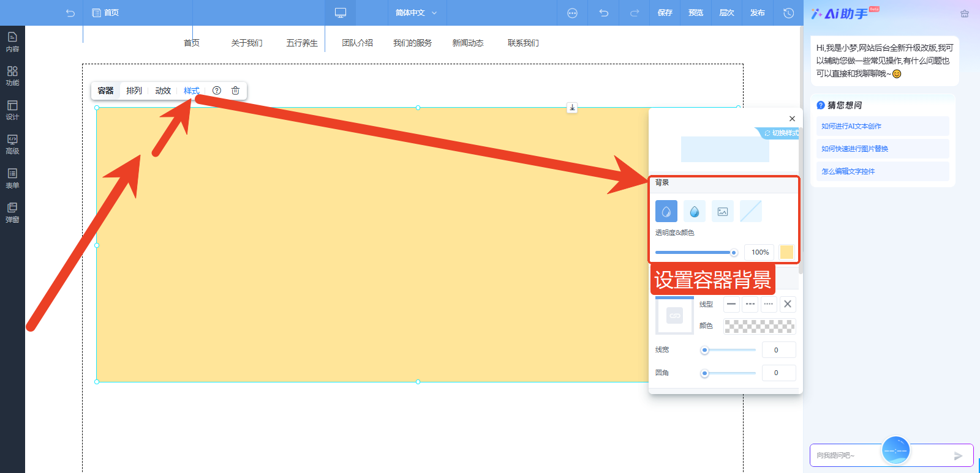Click the container delete trash icon
This screenshot has height=473, width=980.
tap(235, 91)
